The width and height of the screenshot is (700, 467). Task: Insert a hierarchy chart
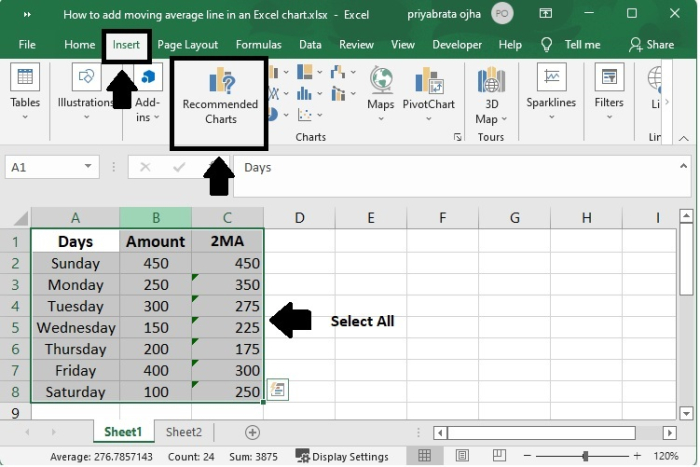click(x=309, y=72)
